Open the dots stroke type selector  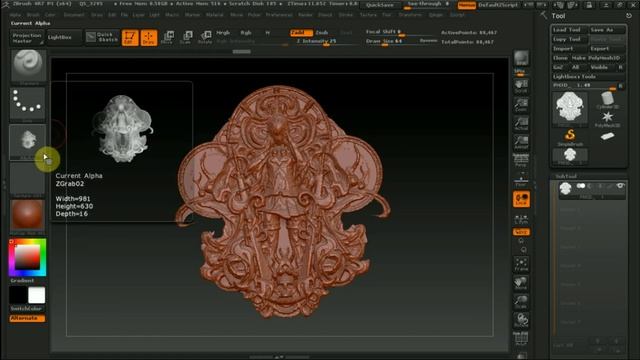tap(27, 104)
